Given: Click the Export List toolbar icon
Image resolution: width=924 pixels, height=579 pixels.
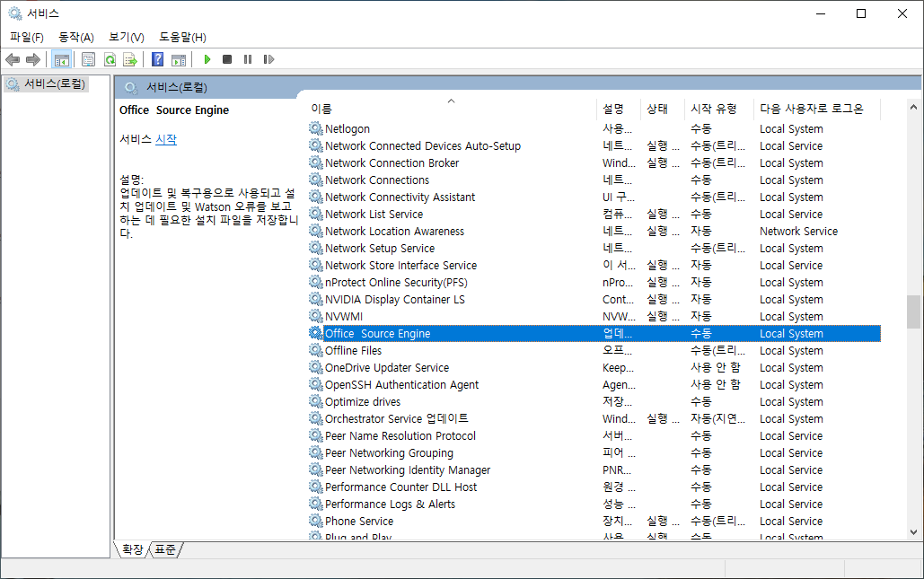Looking at the screenshot, I should coord(130,59).
